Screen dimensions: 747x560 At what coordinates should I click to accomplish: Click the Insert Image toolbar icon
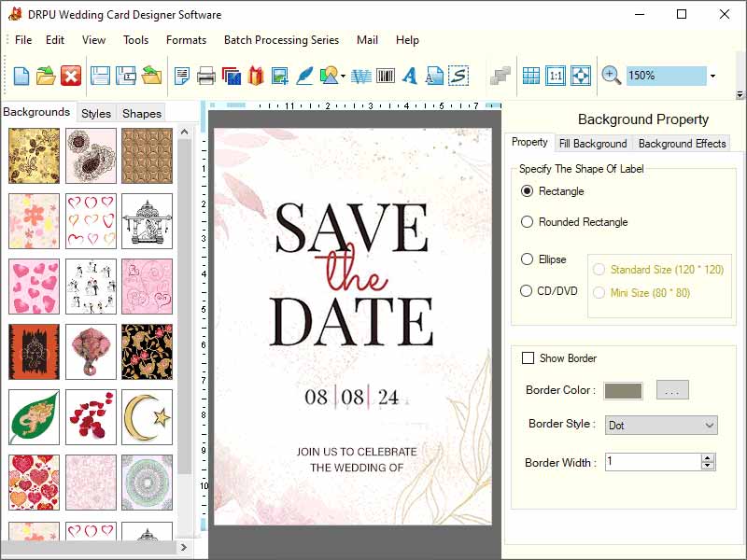point(277,76)
